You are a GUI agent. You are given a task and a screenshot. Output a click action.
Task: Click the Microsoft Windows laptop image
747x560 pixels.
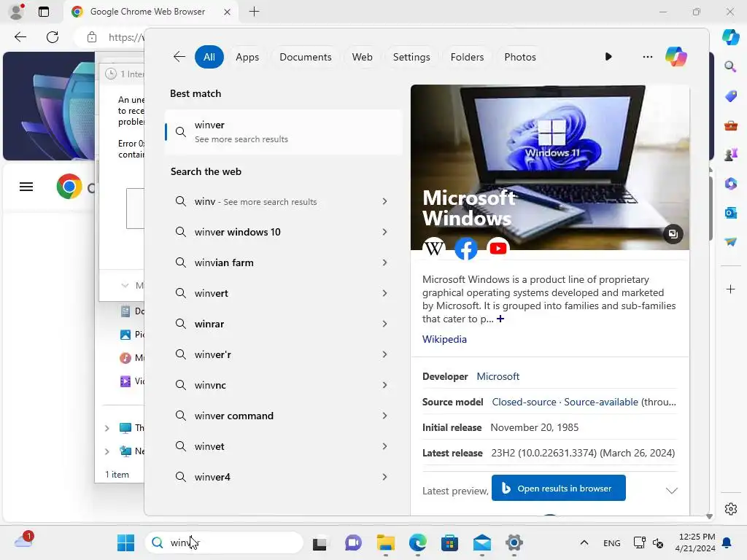[550, 167]
